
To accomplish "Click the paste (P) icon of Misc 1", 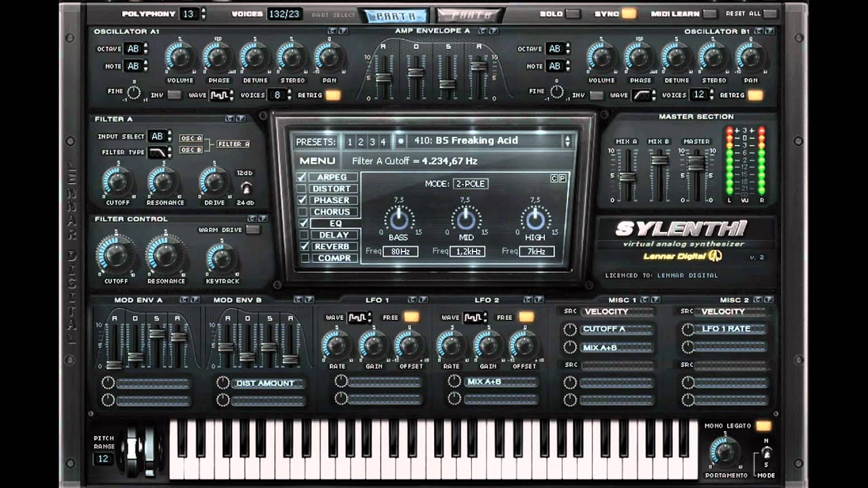I will (x=656, y=300).
